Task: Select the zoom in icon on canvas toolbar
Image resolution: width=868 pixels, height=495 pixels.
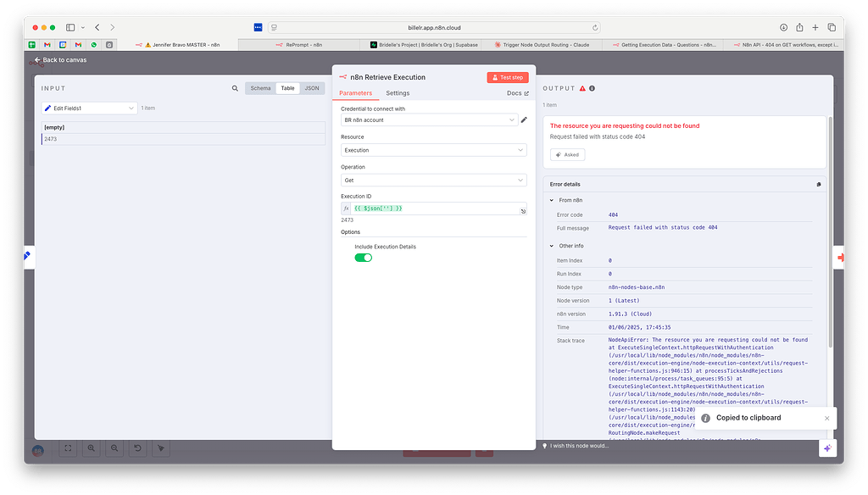Action: point(91,448)
